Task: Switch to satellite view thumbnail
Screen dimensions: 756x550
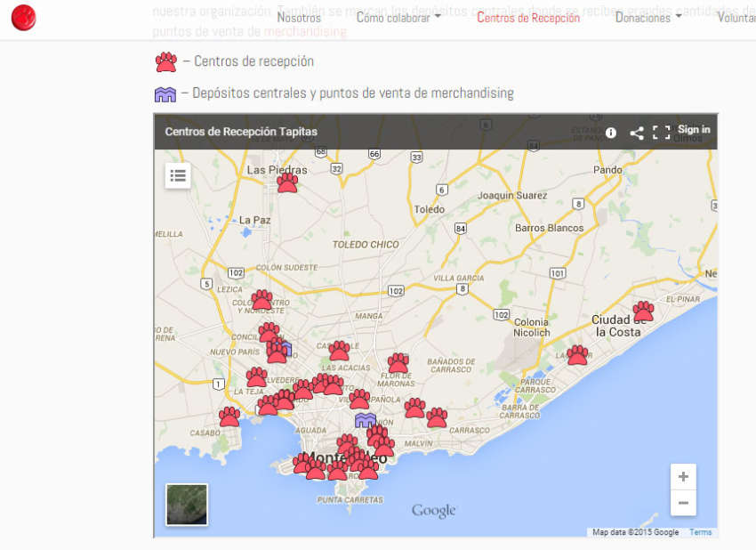Action: 187,505
